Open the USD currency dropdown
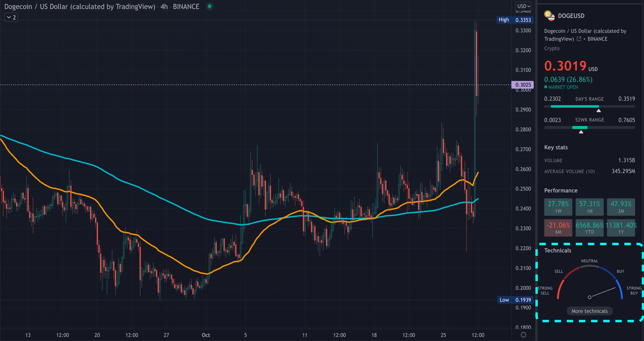 [524, 6]
